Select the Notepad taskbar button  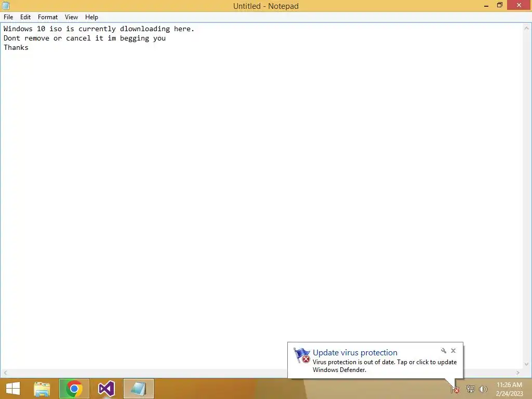[x=138, y=389]
